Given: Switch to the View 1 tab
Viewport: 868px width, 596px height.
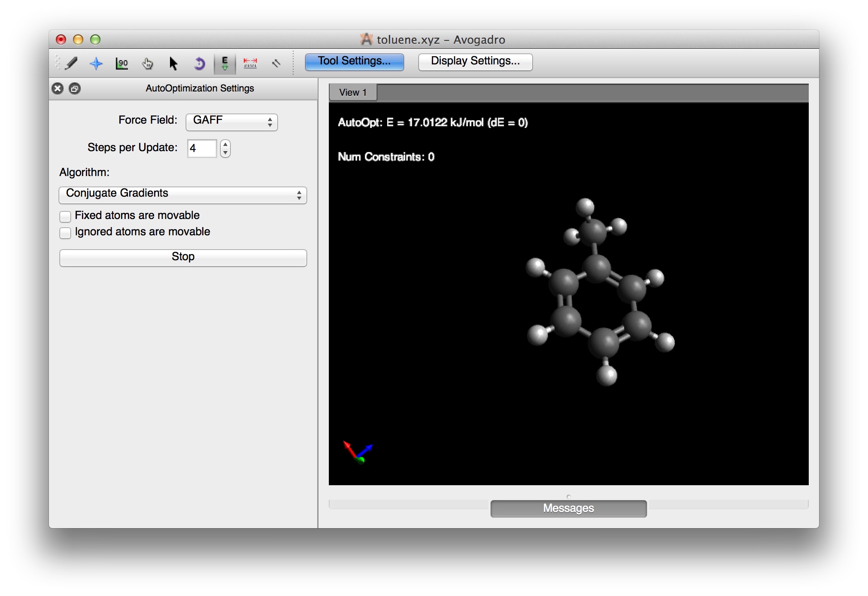Looking at the screenshot, I should tap(352, 92).
